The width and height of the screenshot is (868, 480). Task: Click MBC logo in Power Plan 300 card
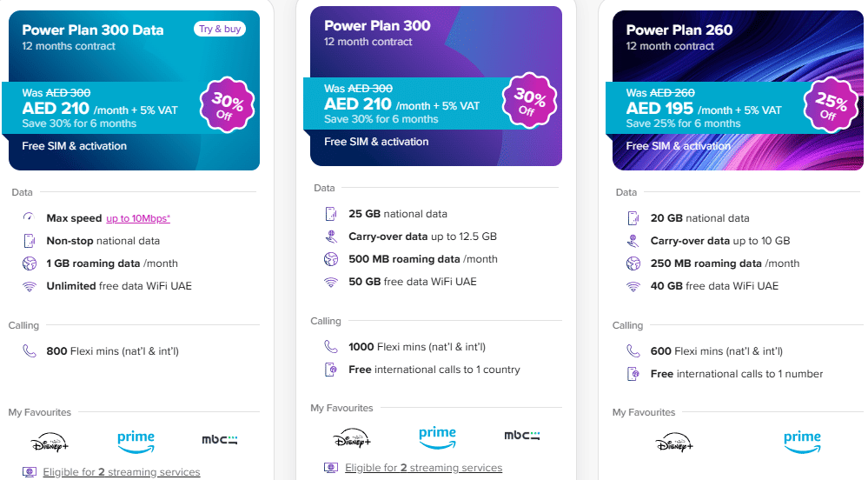tap(521, 437)
